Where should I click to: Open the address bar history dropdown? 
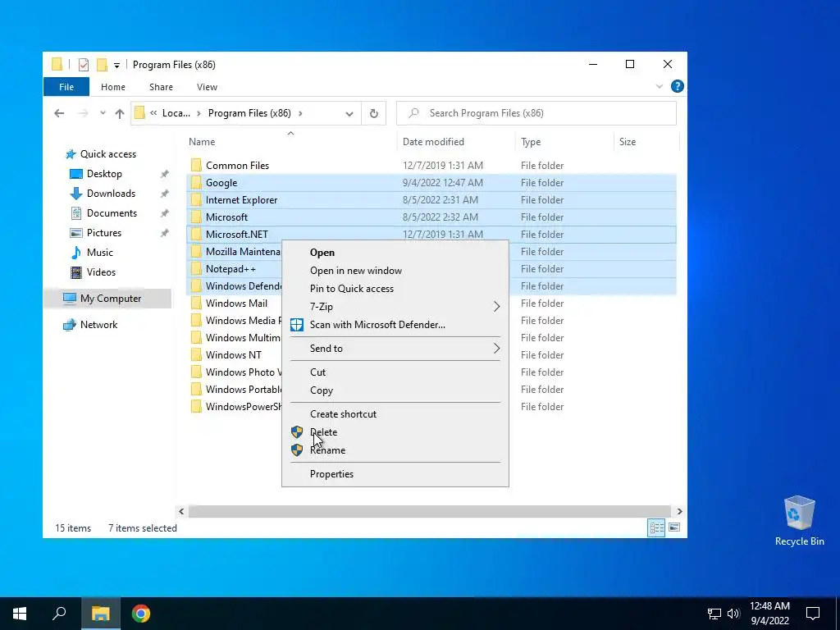tap(349, 113)
